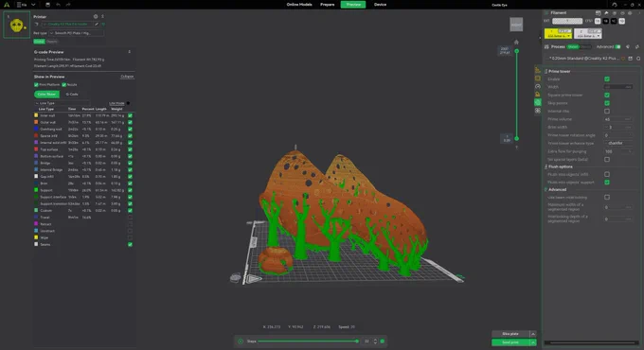Viewport: 644px width, 350px height.
Task: Hide the Inner wall line type
Action: click(130, 115)
